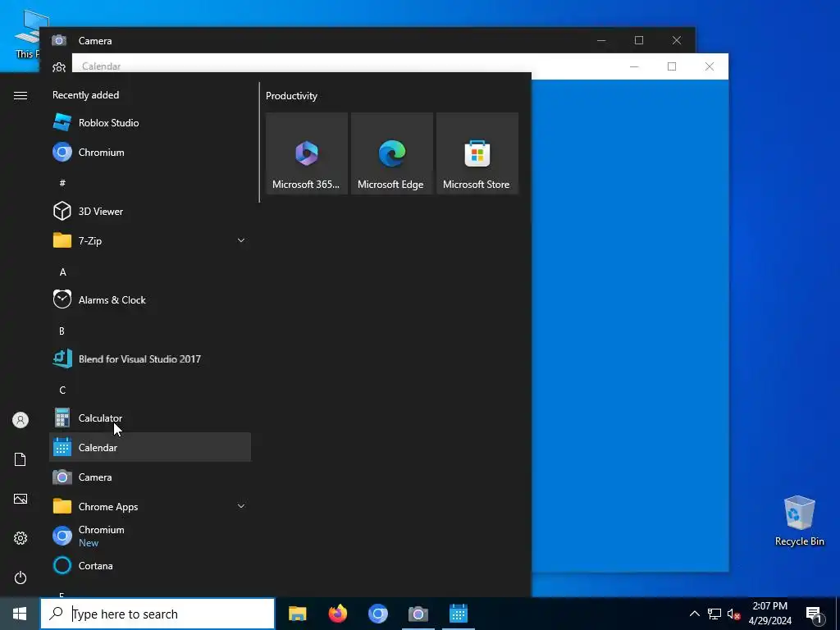840x630 pixels.
Task: Open Chromium marked New in app list
Action: (150, 536)
